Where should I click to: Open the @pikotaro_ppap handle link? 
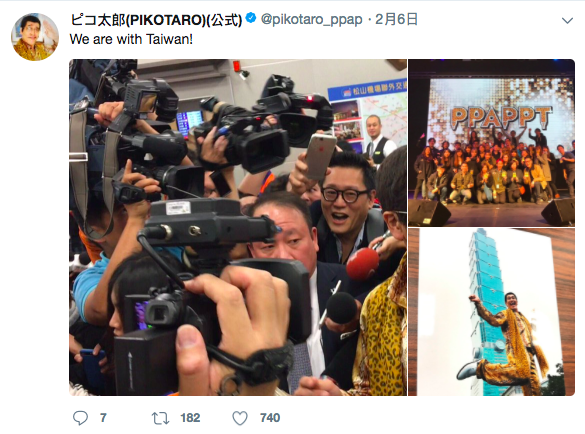coord(312,19)
